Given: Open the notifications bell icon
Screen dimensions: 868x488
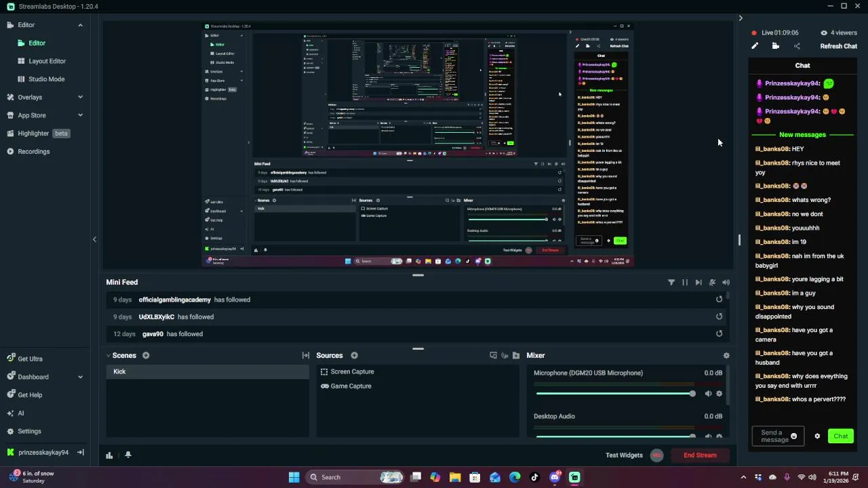Looking at the screenshot, I should point(128,455).
